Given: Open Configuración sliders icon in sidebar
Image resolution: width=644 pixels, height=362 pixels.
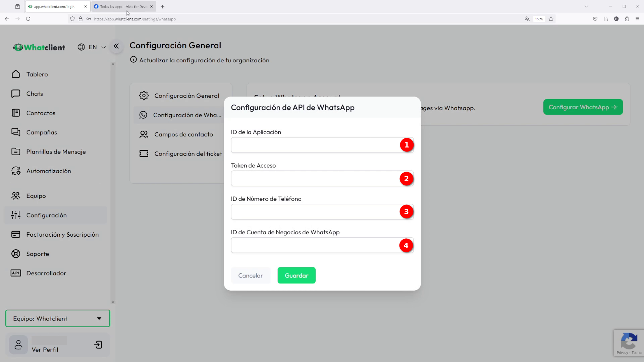Looking at the screenshot, I should (x=16, y=215).
